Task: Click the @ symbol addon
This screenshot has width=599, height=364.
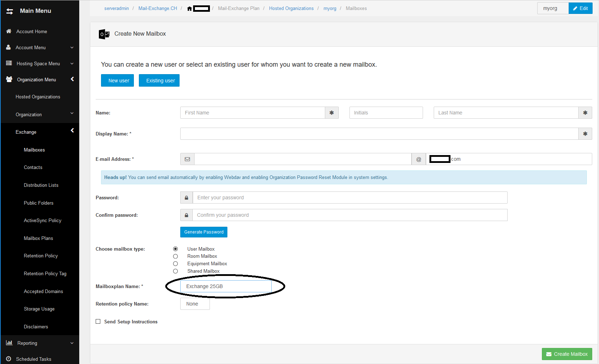Action: click(x=419, y=159)
